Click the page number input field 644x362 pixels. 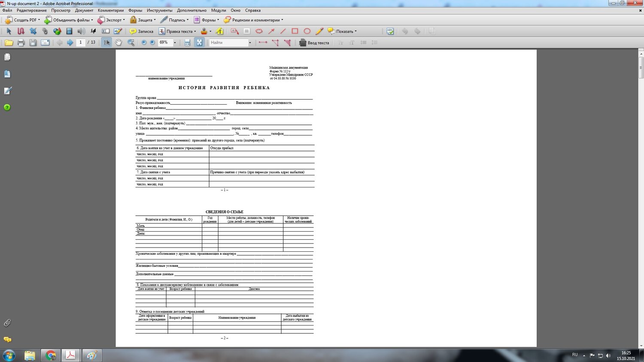tap(80, 42)
